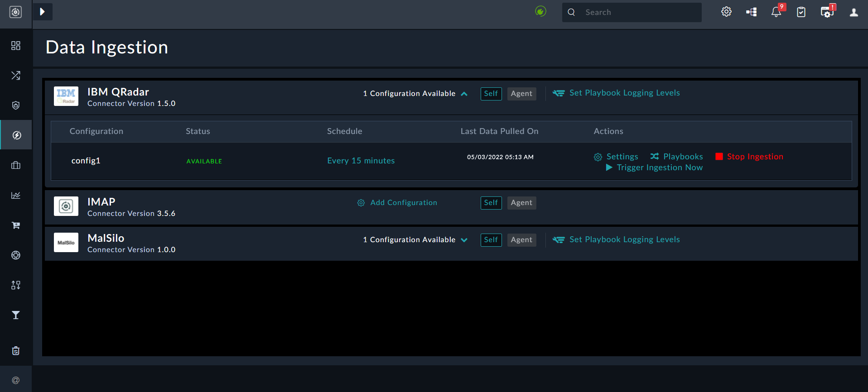Expand the sidebar with the play arrow button
This screenshot has width=868, height=392.
43,12
